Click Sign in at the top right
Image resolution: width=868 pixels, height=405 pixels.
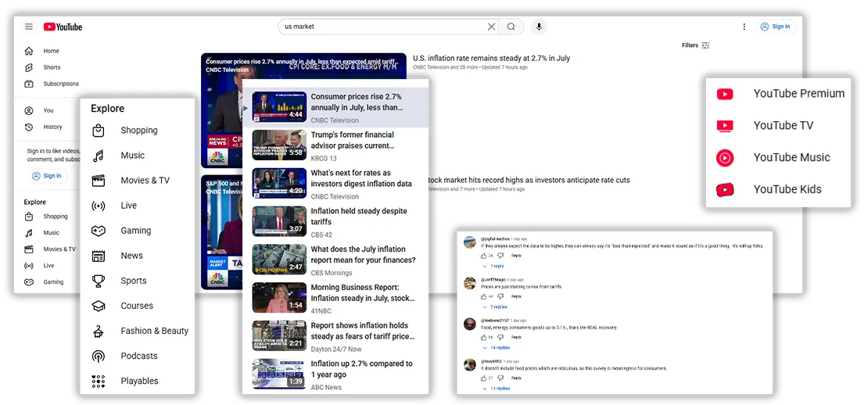[x=775, y=27]
